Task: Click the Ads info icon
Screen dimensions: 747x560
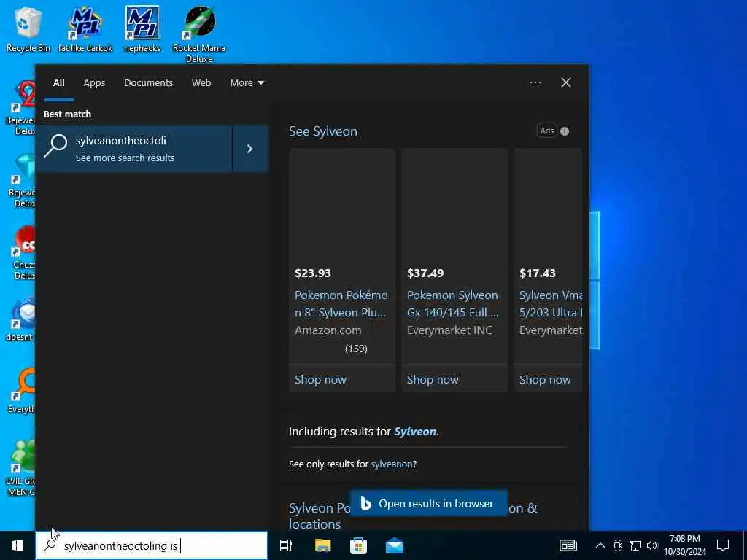Action: coord(565,131)
